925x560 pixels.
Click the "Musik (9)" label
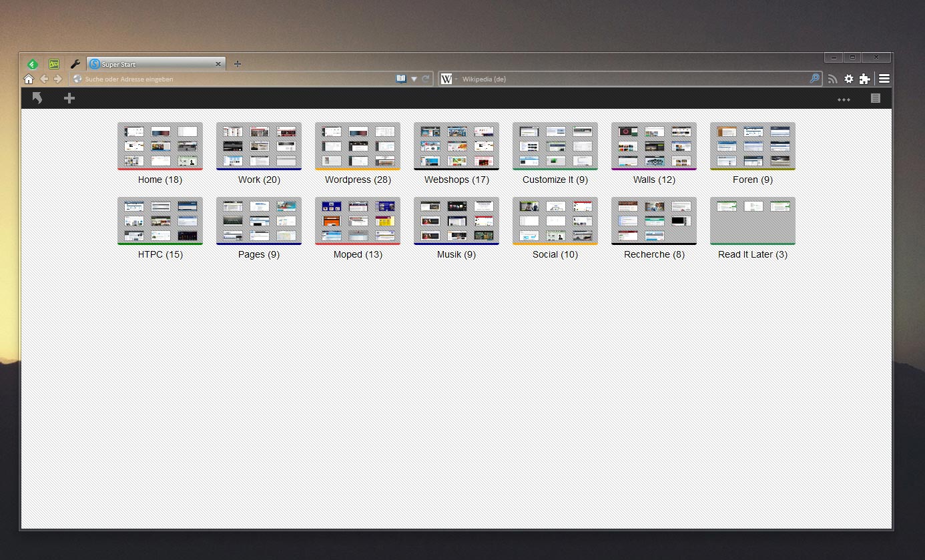(456, 254)
